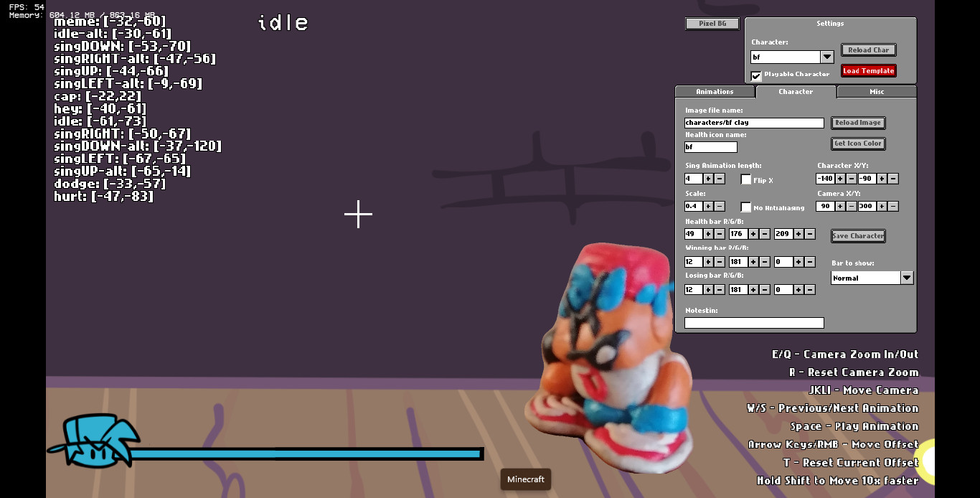Switch to the Animations tab
This screenshot has width=980, height=498.
pyautogui.click(x=715, y=92)
